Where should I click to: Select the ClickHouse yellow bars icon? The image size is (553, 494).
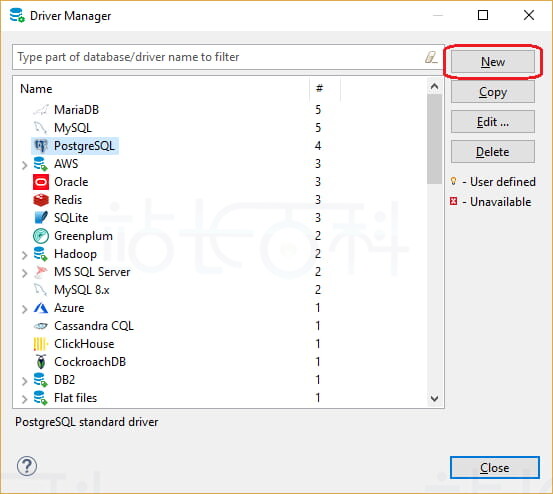click(41, 344)
